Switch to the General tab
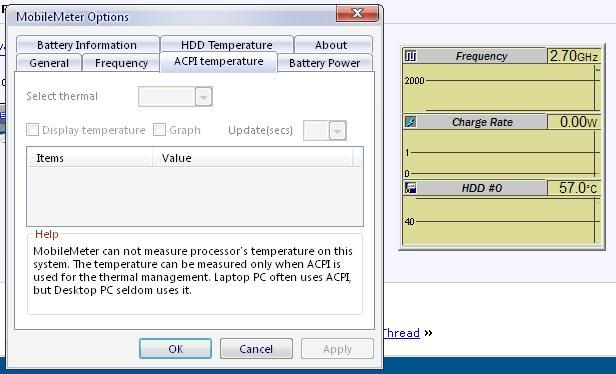 coord(49,63)
